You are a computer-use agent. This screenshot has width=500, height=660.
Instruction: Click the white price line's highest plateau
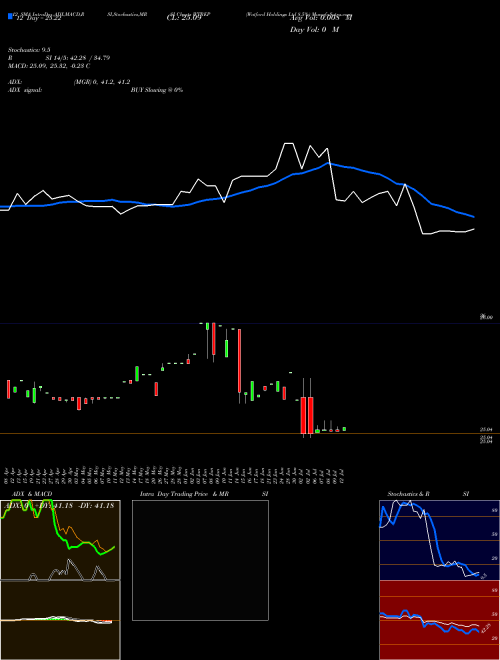[x=288, y=144]
